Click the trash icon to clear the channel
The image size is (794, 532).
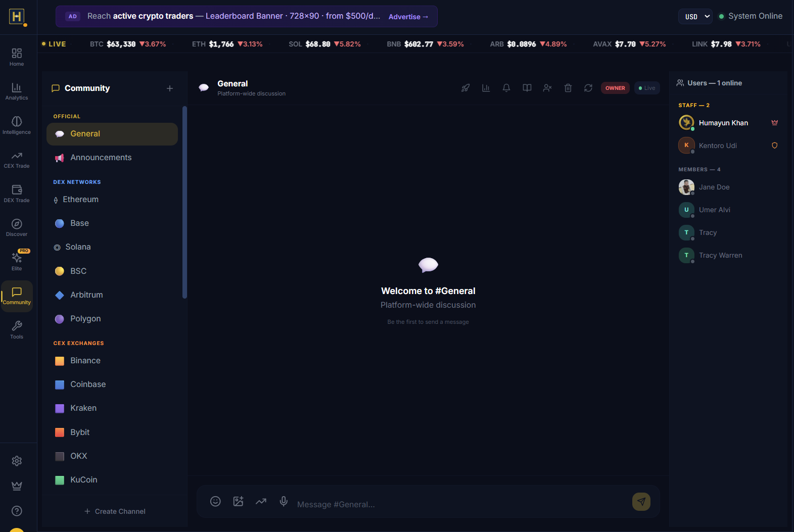(x=568, y=88)
